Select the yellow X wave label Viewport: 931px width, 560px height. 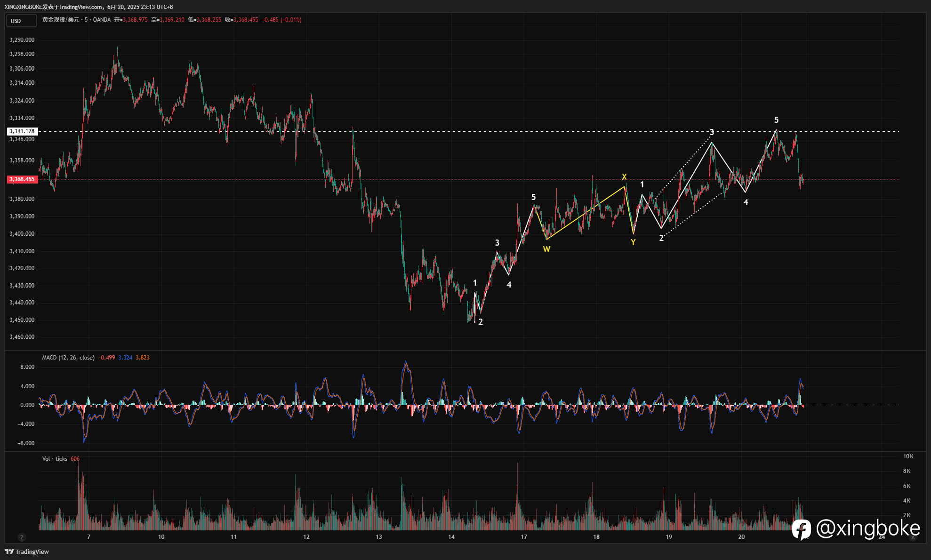click(x=624, y=177)
